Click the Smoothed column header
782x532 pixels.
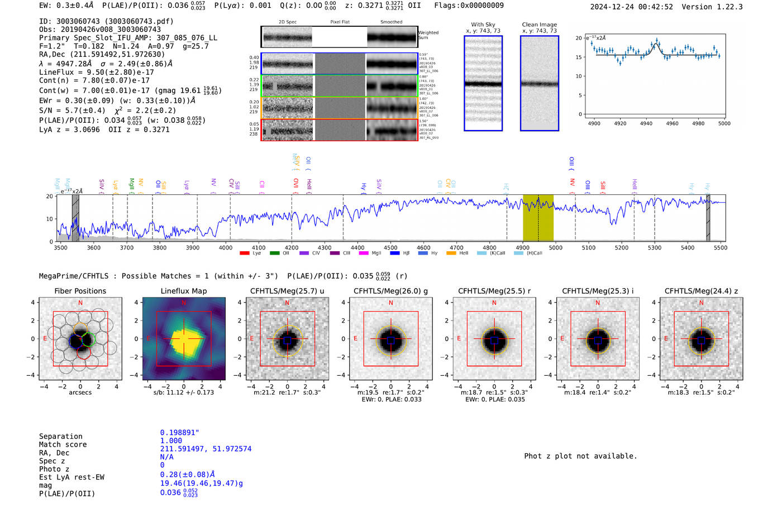coord(392,22)
